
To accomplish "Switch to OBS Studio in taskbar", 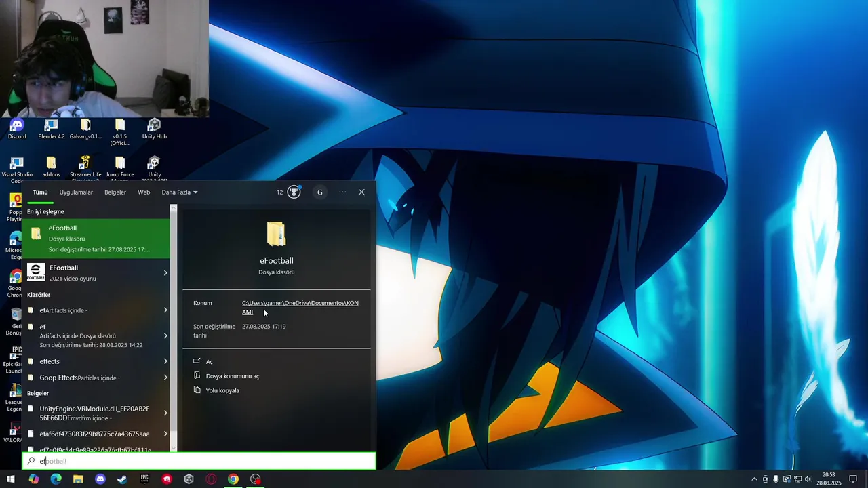I will pyautogui.click(x=256, y=479).
